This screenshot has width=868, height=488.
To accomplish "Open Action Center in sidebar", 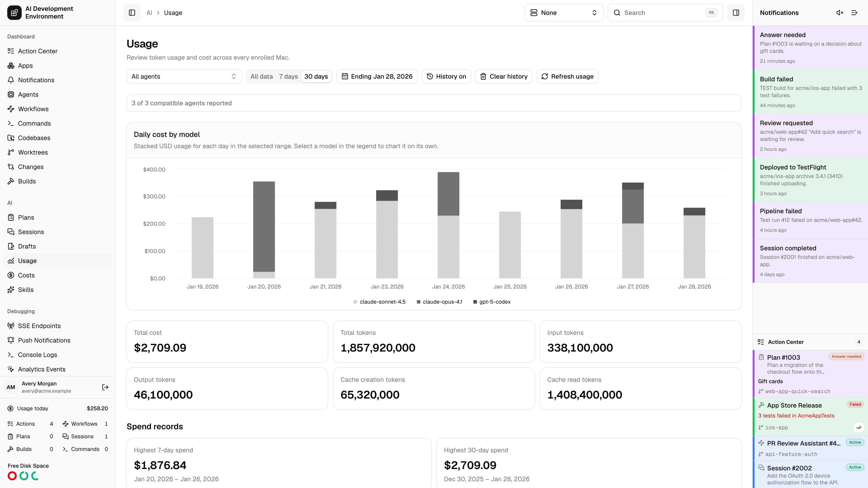I will click(x=58, y=51).
